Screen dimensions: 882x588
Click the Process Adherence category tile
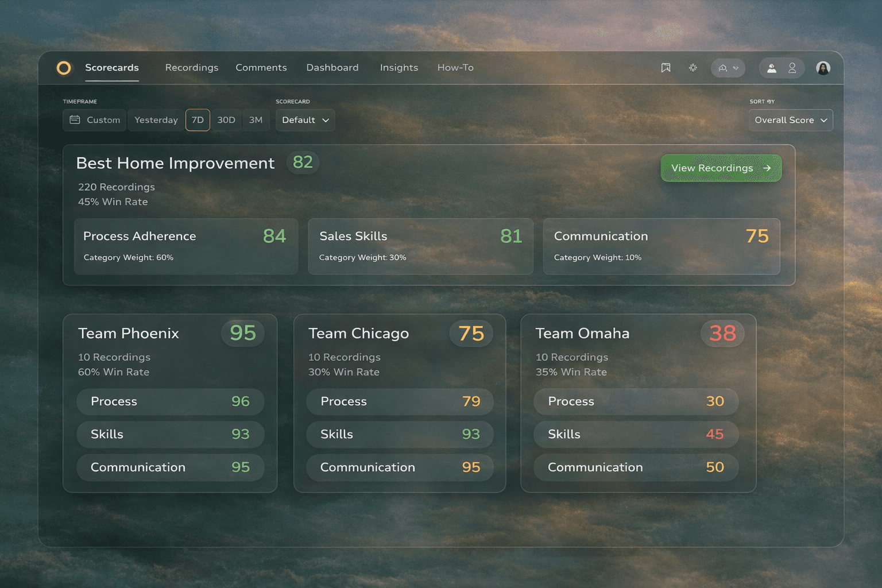point(185,246)
